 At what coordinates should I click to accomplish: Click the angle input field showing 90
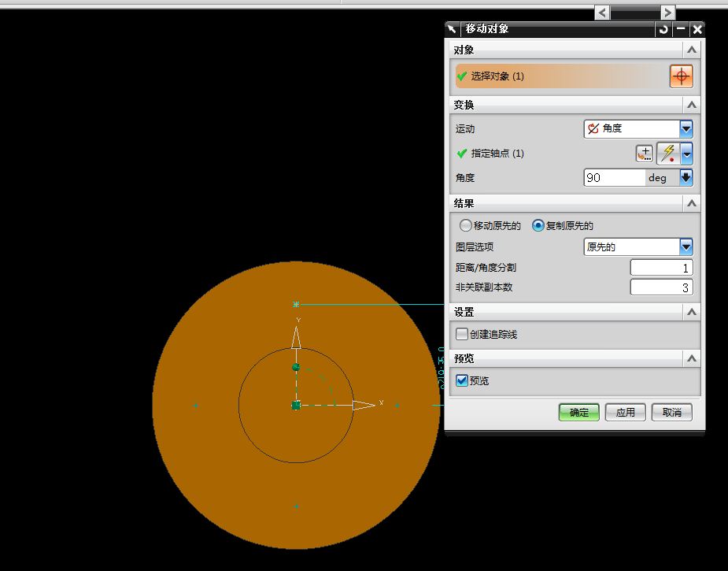click(x=614, y=177)
